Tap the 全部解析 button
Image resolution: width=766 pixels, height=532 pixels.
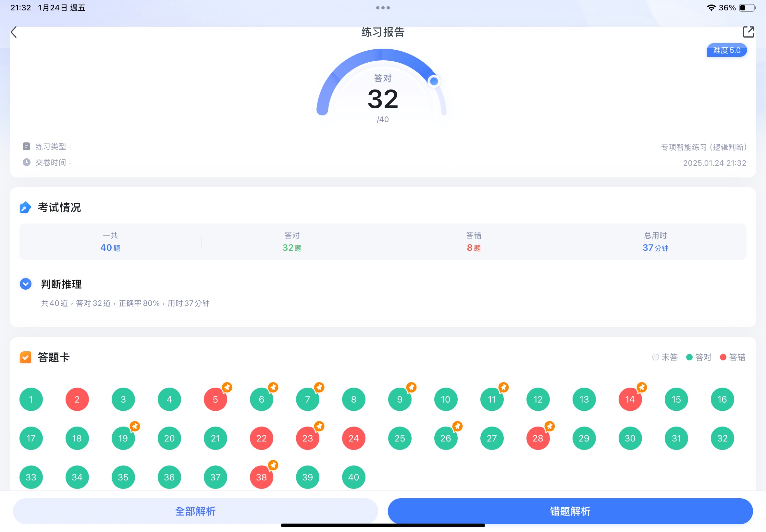click(195, 511)
